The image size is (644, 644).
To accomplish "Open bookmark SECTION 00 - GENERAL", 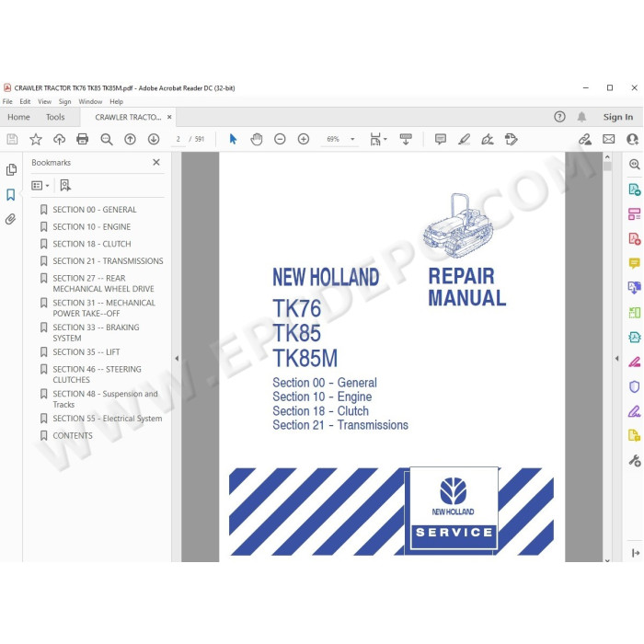I will tap(95, 210).
